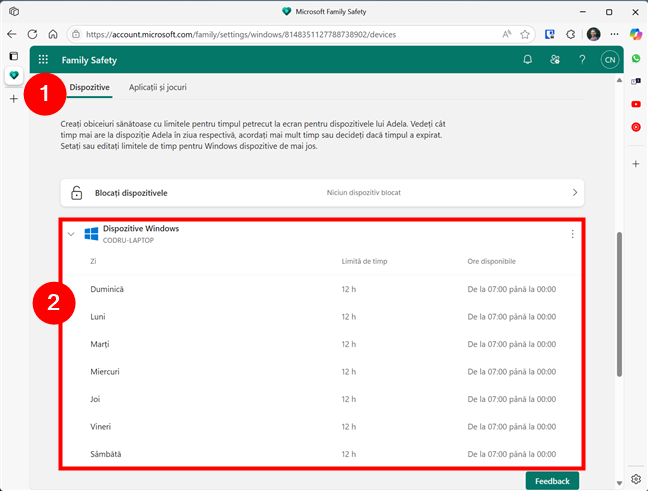Open the Marți schedule row
648x491 pixels.
tap(322, 344)
